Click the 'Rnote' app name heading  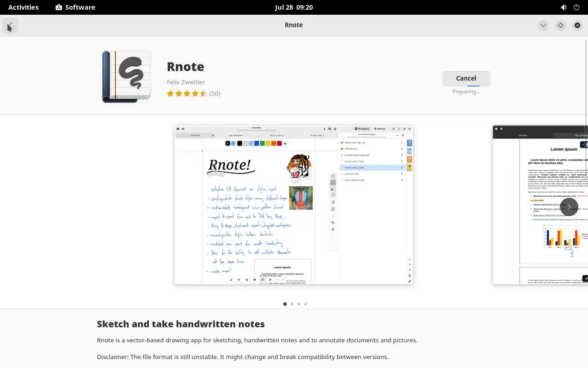tap(186, 67)
